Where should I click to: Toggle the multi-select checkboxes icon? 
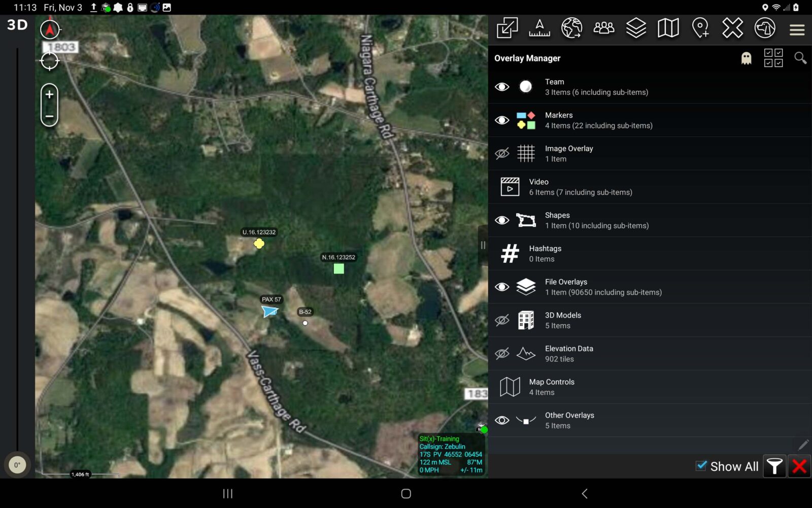pyautogui.click(x=773, y=58)
